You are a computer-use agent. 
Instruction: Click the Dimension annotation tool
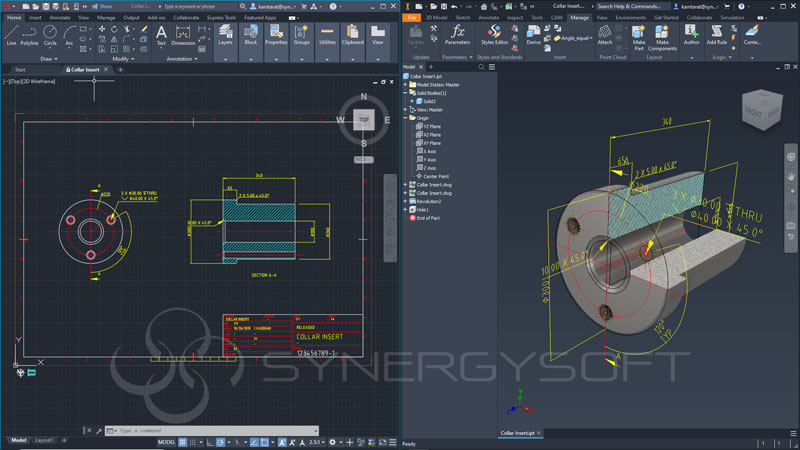[182, 34]
